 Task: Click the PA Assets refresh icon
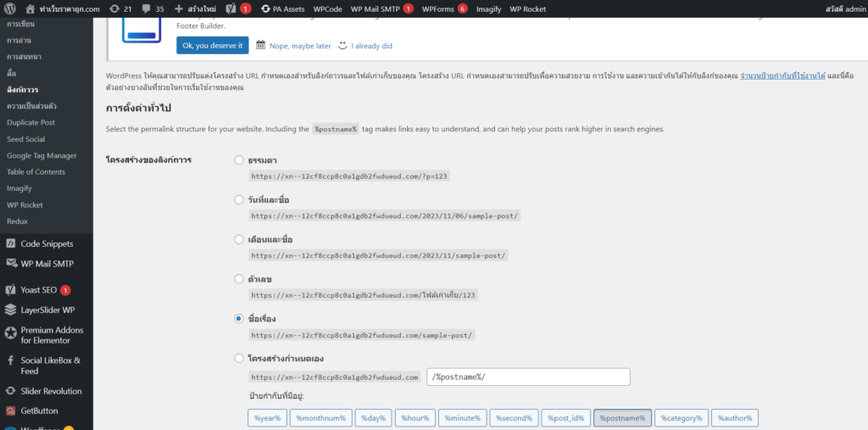(265, 8)
